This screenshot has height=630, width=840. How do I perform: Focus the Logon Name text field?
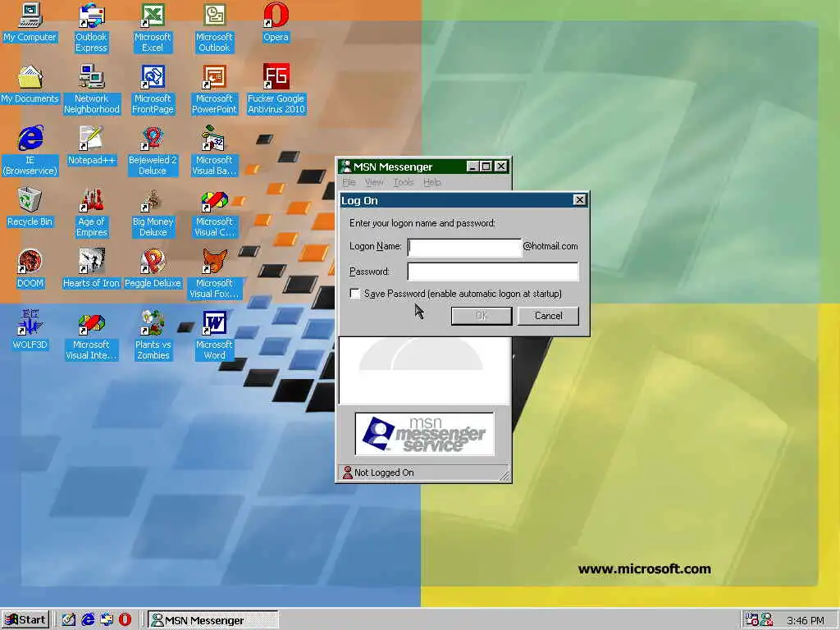click(x=464, y=247)
